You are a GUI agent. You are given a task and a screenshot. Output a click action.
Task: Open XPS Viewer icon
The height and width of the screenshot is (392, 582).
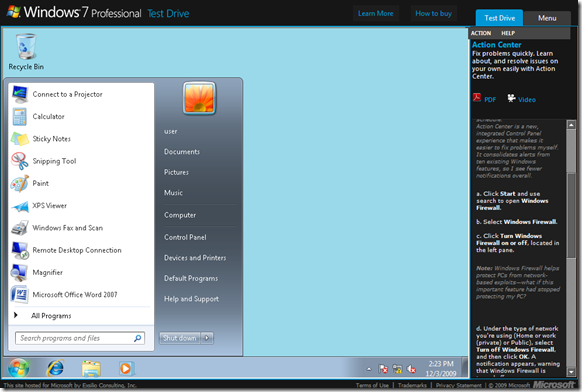point(20,206)
